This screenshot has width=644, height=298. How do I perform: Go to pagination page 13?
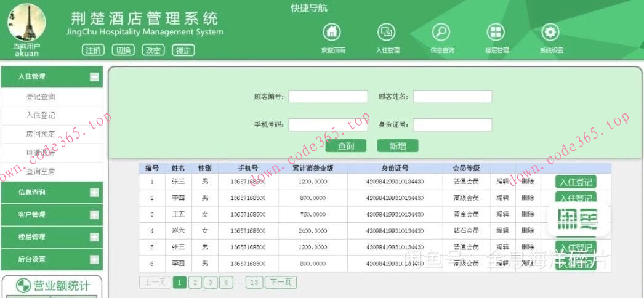tap(254, 283)
